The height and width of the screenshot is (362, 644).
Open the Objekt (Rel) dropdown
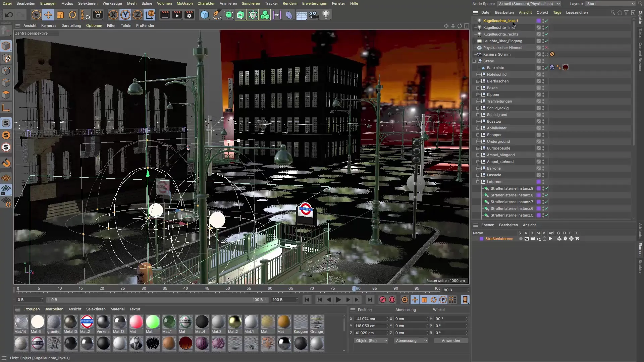pos(371,341)
